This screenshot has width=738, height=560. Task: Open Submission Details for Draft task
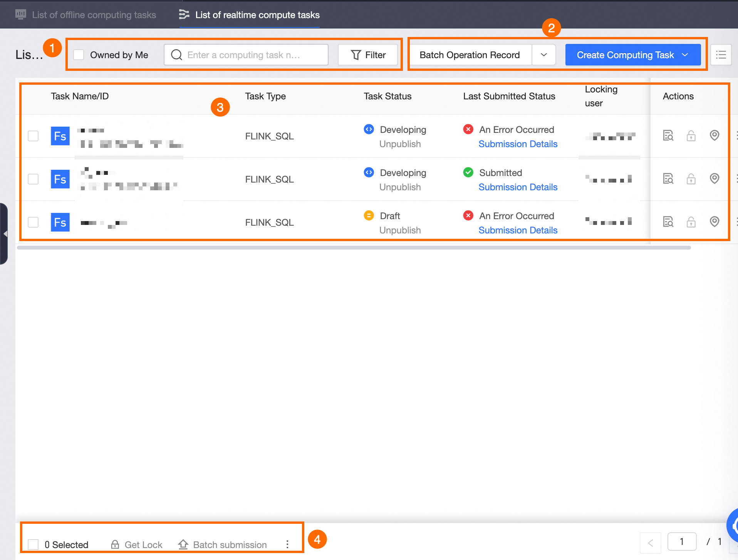tap(518, 230)
